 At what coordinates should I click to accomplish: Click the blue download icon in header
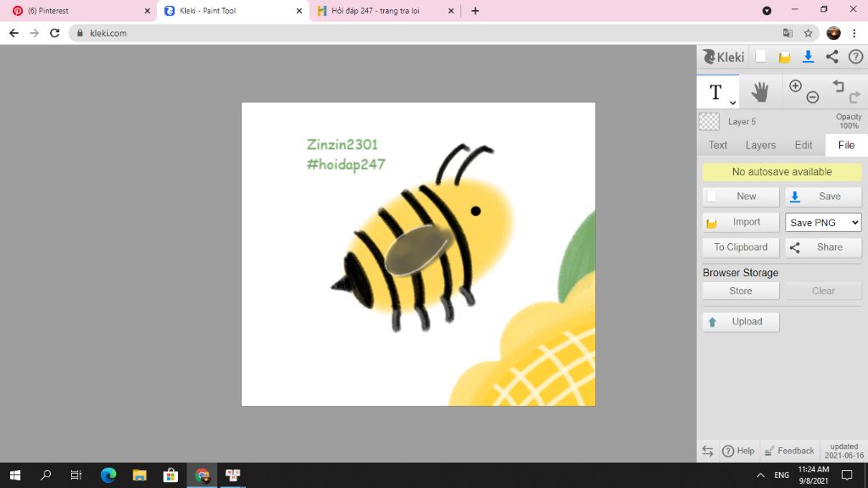(x=808, y=57)
